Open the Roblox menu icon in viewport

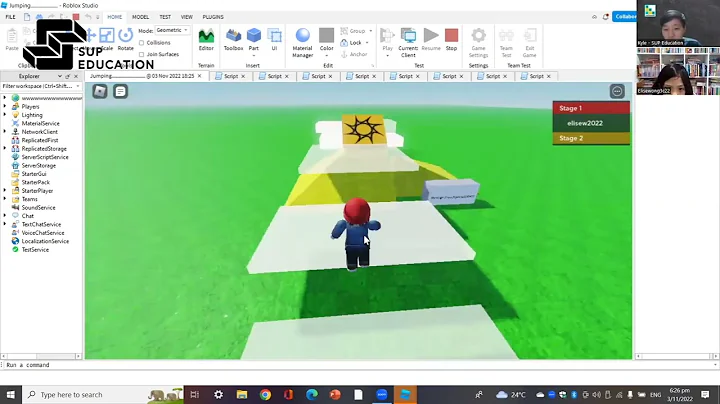tap(100, 91)
